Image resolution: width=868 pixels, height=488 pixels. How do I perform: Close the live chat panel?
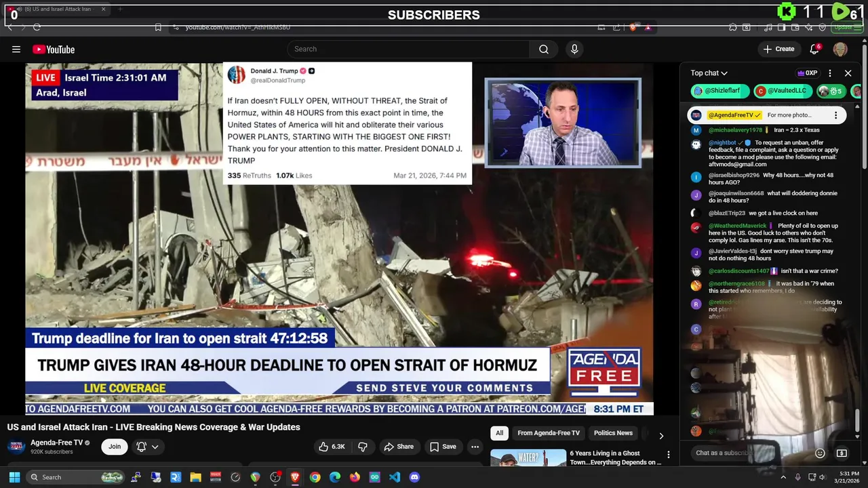[x=848, y=73]
